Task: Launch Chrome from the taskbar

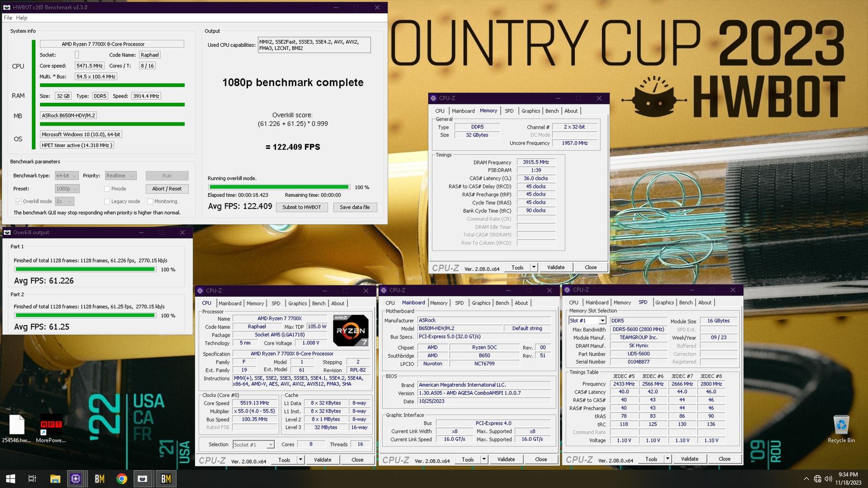Action: (121, 479)
